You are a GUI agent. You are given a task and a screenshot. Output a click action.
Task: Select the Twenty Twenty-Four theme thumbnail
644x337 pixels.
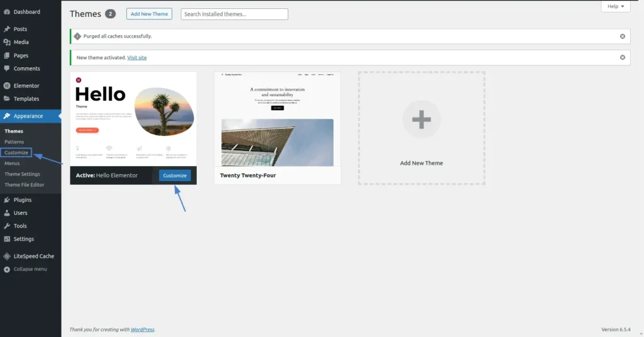click(277, 119)
